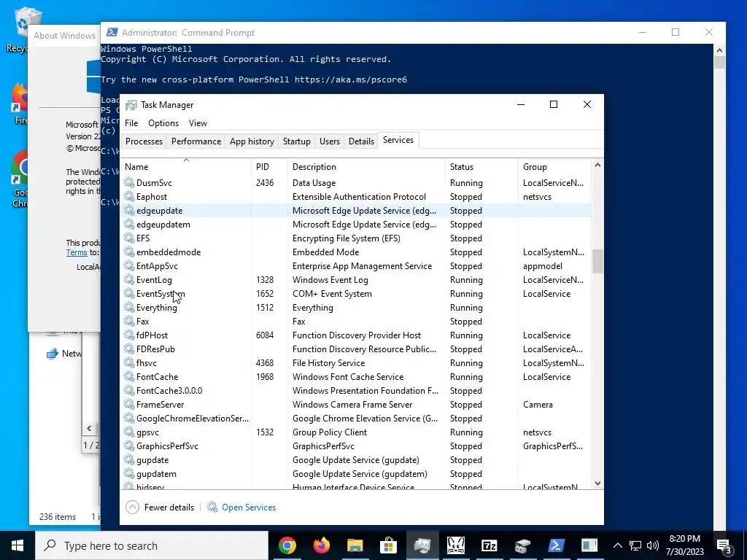Switch to the Users tab
The height and width of the screenshot is (560, 747).
point(330,141)
